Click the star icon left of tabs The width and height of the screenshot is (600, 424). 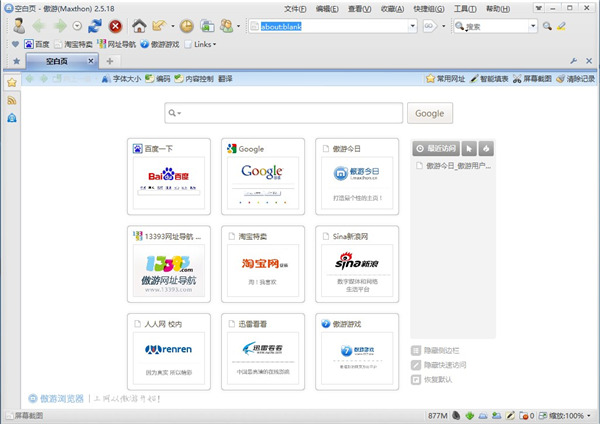click(x=16, y=61)
